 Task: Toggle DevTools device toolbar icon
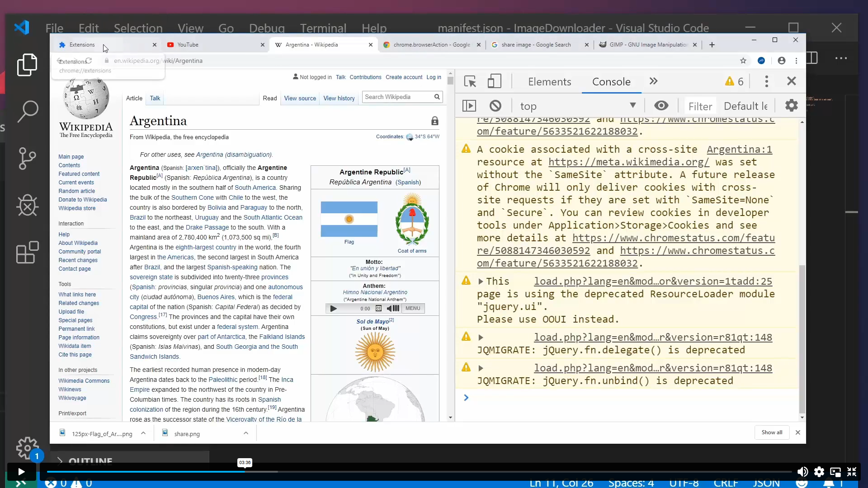tap(495, 82)
